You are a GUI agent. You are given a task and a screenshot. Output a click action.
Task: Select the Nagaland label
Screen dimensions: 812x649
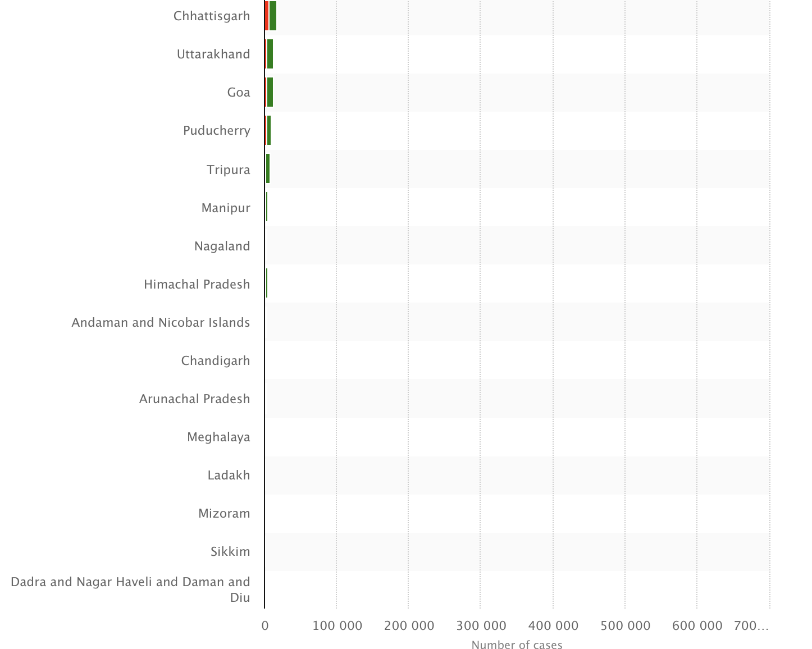(x=222, y=246)
